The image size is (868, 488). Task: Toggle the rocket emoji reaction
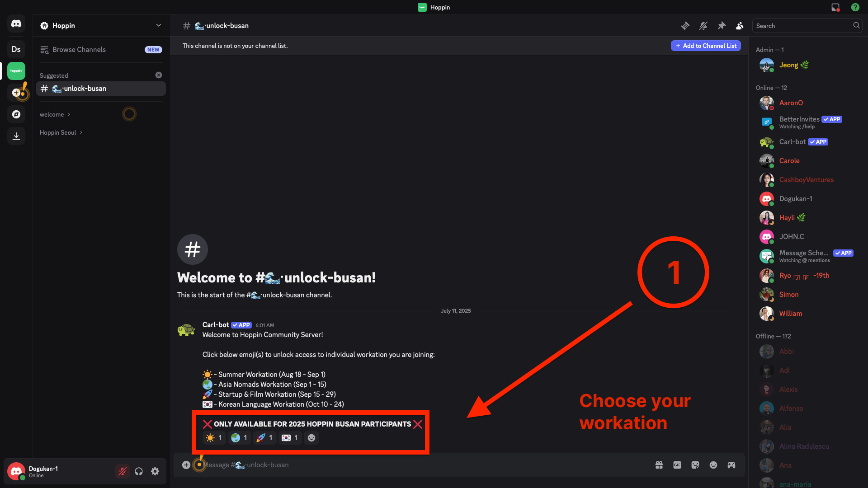(265, 437)
